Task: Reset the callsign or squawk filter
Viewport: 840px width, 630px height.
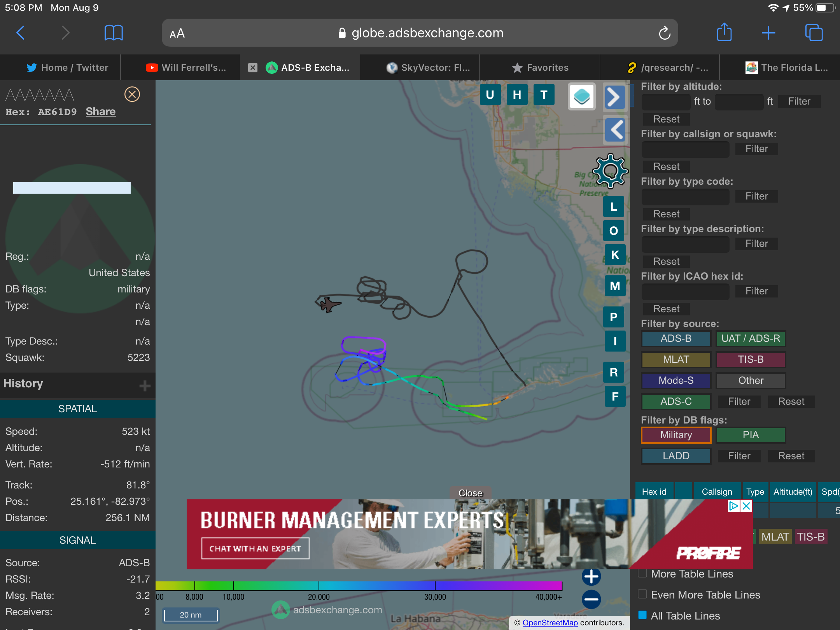Action: (666, 166)
